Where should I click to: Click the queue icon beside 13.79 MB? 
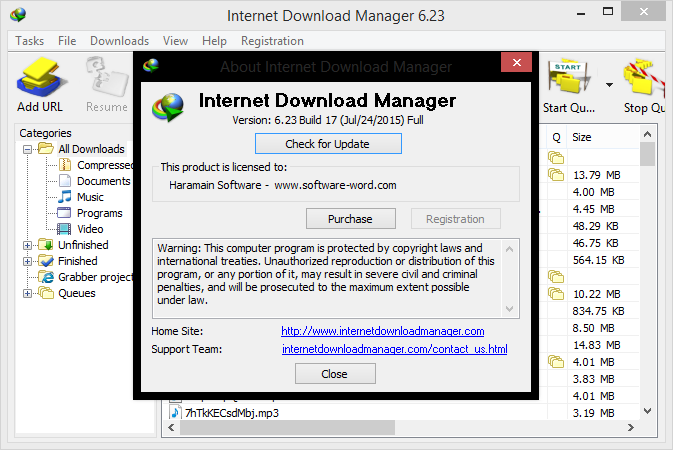[x=556, y=175]
